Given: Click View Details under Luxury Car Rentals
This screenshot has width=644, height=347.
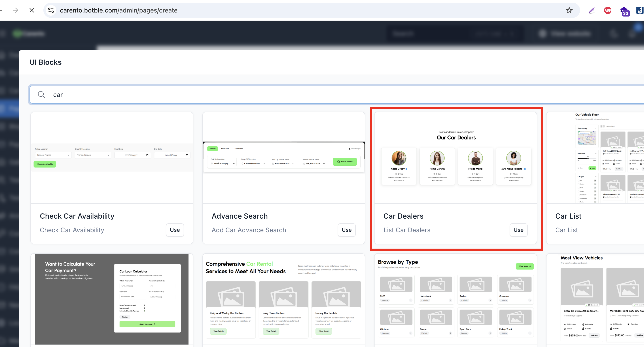Looking at the screenshot, I should pyautogui.click(x=324, y=331).
